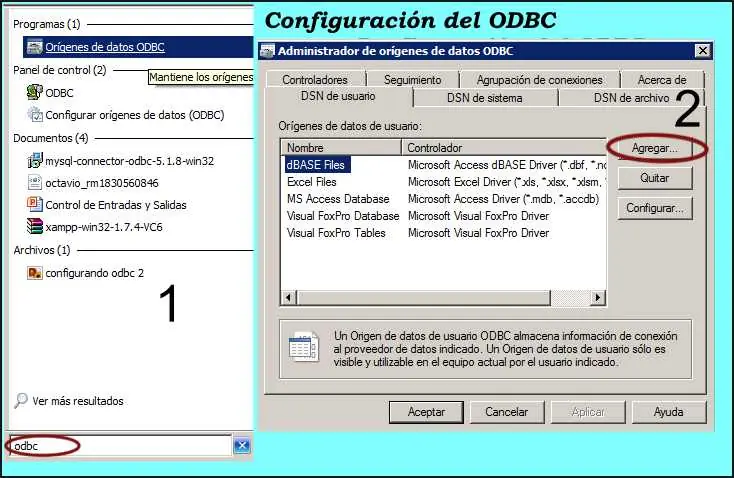Viewport: 734px width, 478px height.
Task: Open the Agrupación de conexiones tab
Action: tap(539, 80)
